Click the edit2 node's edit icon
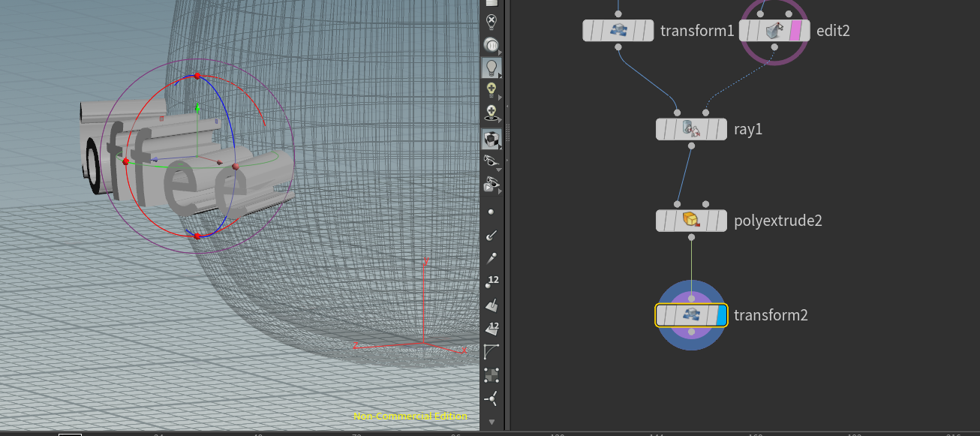Screen dimensions: 980x436 point(774,30)
